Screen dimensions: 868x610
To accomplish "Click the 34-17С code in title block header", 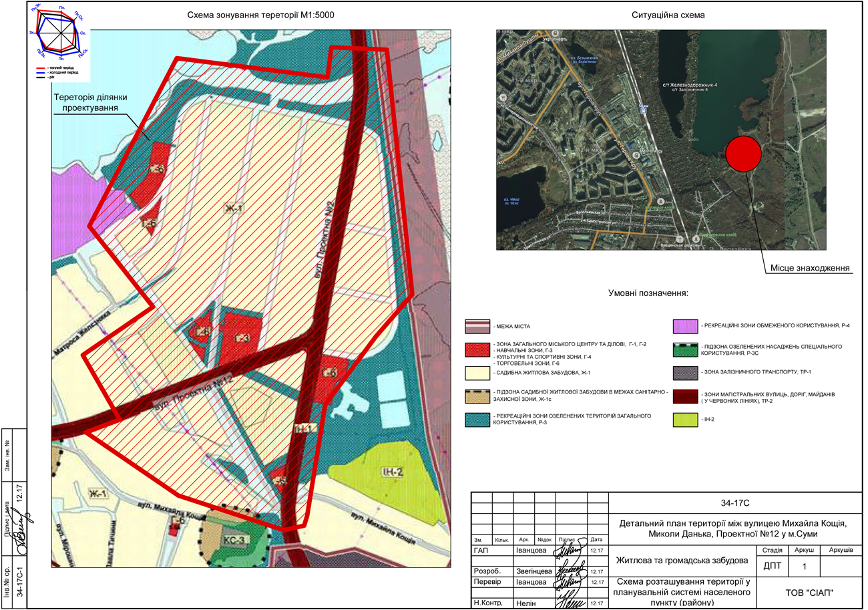I will (737, 502).
